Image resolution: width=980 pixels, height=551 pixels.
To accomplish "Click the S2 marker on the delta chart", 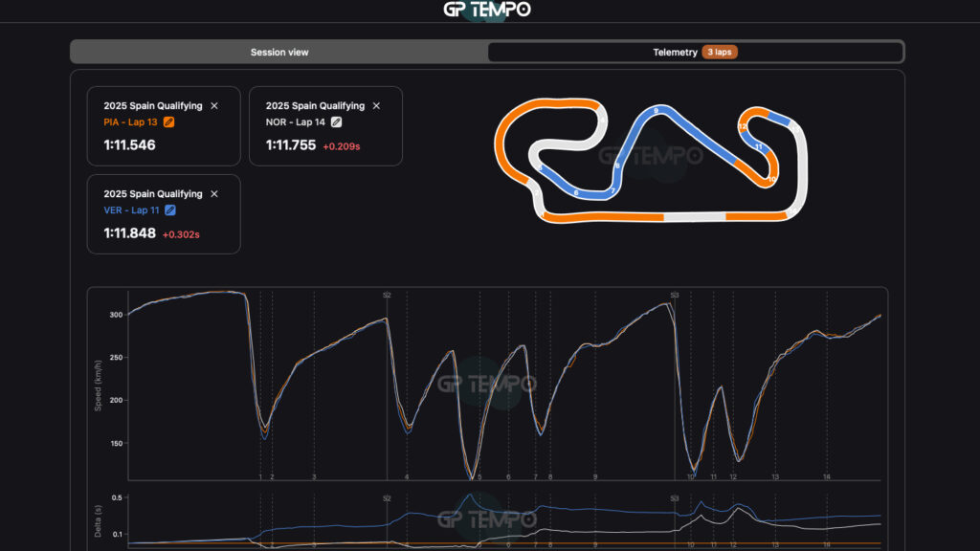I will click(x=387, y=498).
